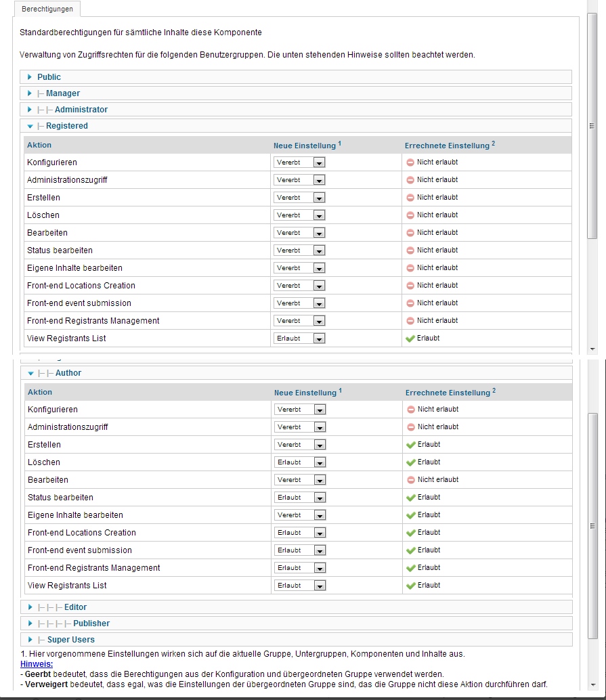Open View Registrants List dropdown under Registered
The width and height of the screenshot is (606, 700).
pos(299,338)
